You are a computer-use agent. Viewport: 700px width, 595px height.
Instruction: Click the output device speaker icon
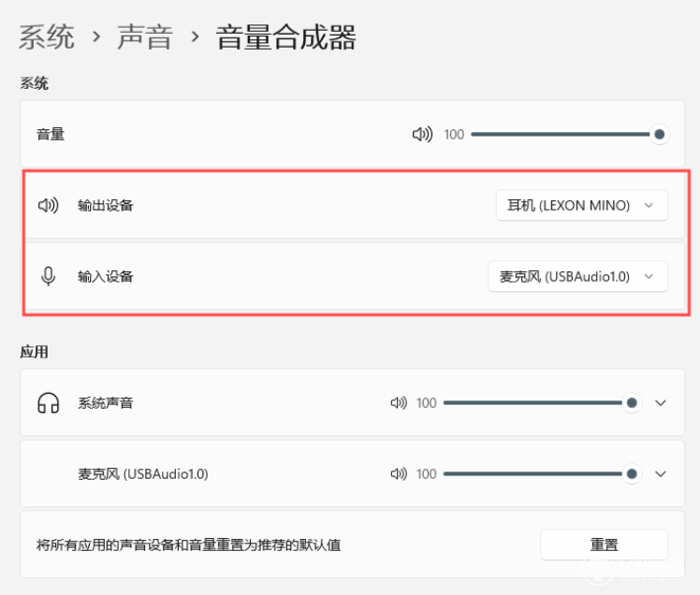click(49, 205)
